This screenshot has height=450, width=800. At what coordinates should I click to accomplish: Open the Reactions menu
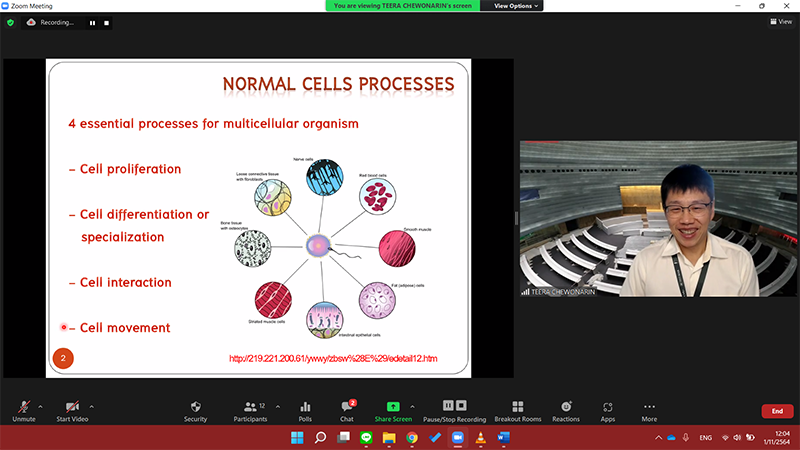pos(566,411)
